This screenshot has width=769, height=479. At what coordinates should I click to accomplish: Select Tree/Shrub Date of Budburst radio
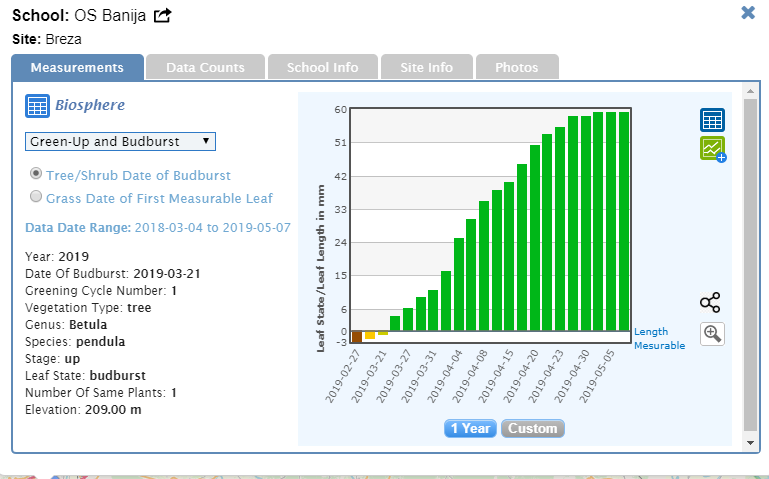(x=37, y=174)
